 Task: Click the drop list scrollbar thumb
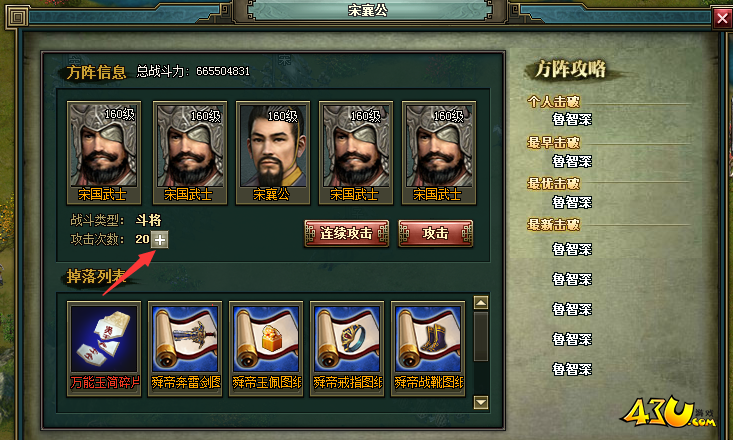[481, 337]
